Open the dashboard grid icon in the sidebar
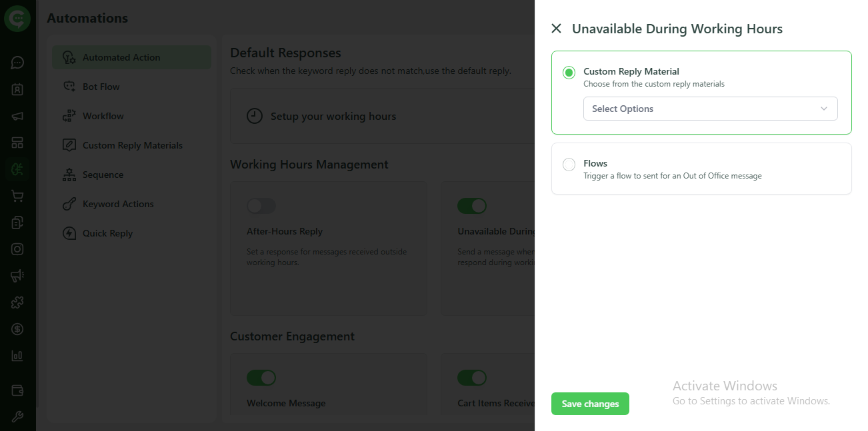This screenshot has width=868, height=431. pos(17,142)
